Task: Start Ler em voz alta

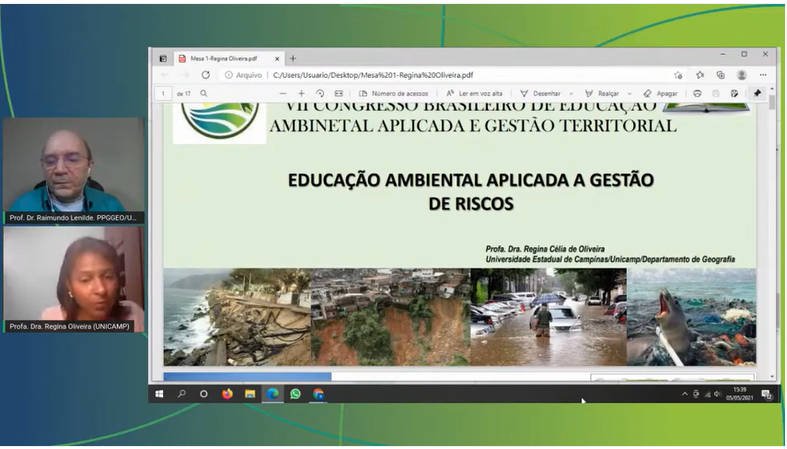Action: coord(474,93)
